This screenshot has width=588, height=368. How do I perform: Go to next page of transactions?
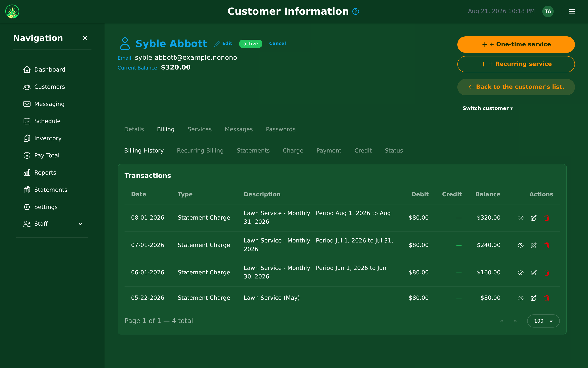(515, 321)
